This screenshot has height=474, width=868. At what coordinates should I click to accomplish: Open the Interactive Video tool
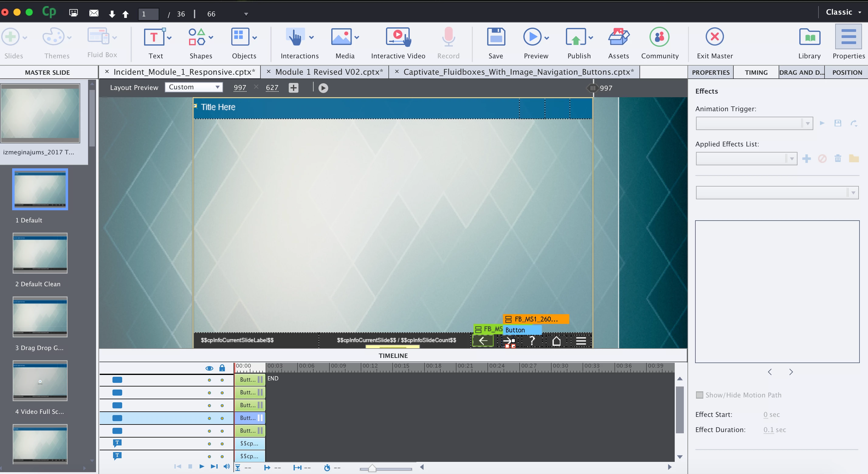pyautogui.click(x=398, y=37)
